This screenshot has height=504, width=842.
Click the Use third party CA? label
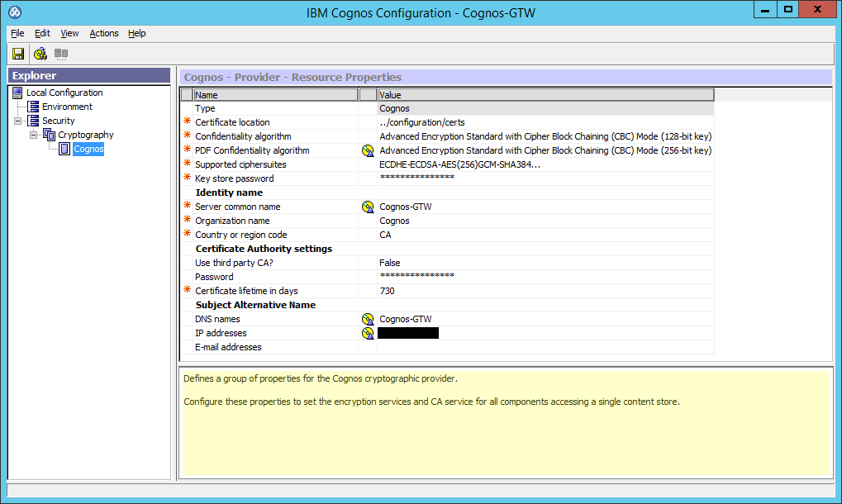(x=234, y=263)
